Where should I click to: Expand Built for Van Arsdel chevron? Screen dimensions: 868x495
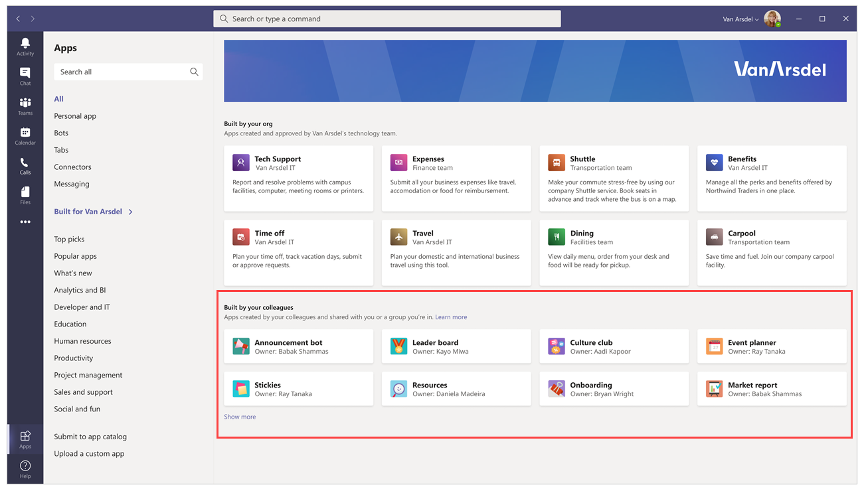[131, 212]
